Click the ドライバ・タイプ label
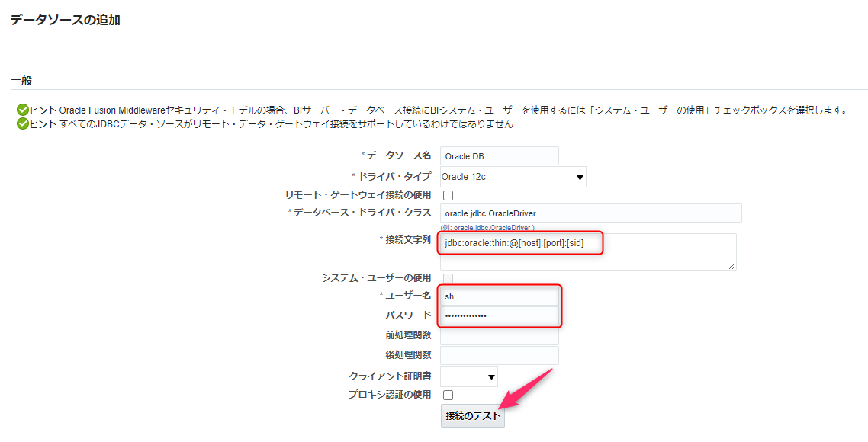 (x=394, y=177)
